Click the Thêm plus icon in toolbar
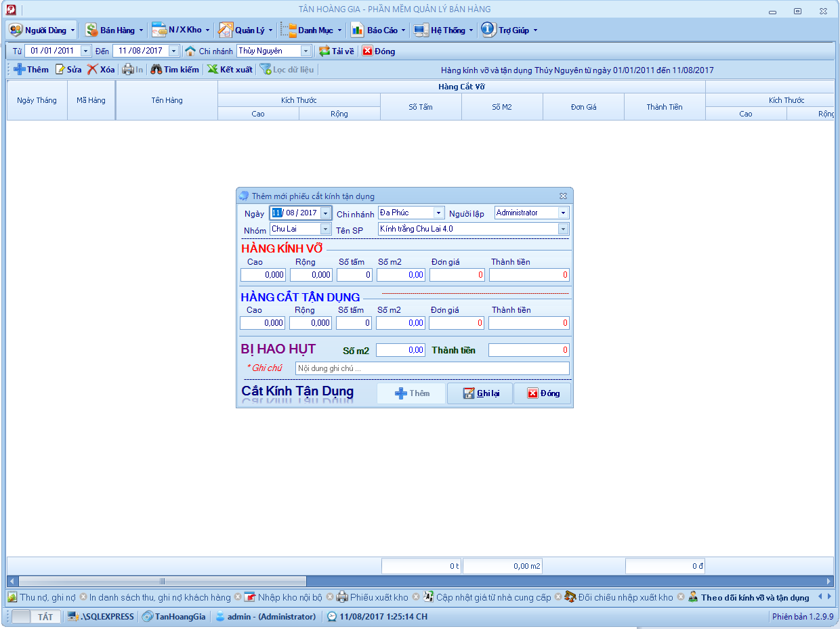 tap(20, 70)
